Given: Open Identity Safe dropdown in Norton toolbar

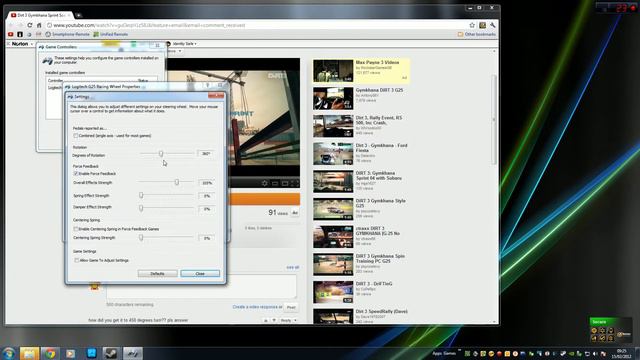Looking at the screenshot, I should tap(184, 44).
